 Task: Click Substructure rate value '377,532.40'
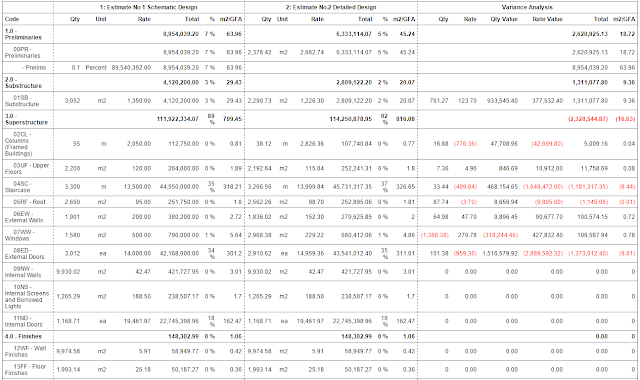click(x=548, y=101)
